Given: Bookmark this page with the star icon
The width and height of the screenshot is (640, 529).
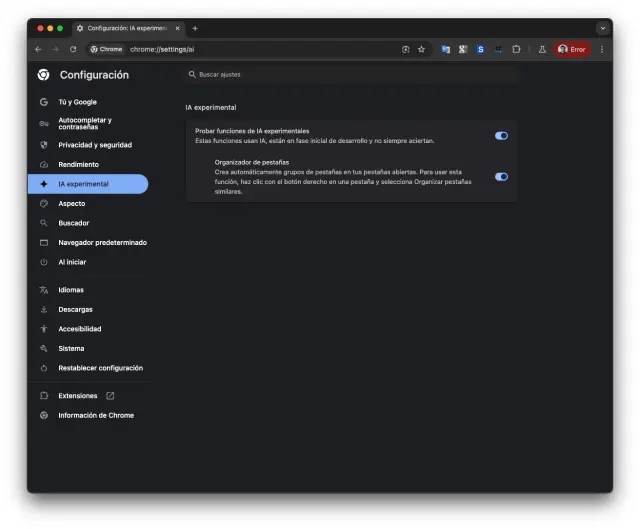Looking at the screenshot, I should 421,49.
